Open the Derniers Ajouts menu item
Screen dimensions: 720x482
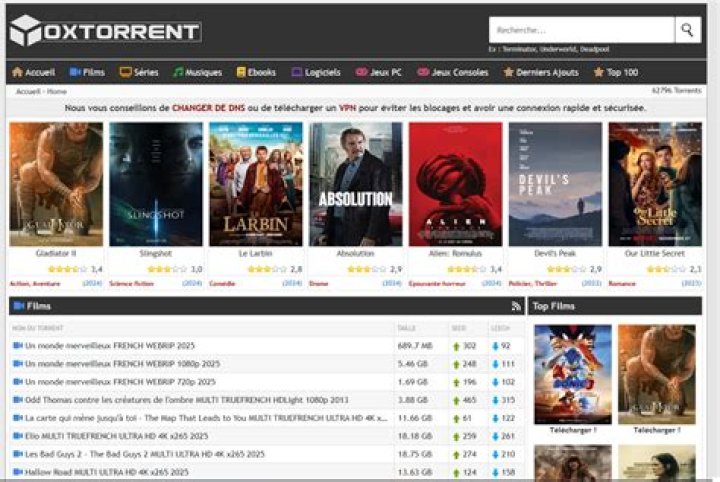tap(541, 72)
